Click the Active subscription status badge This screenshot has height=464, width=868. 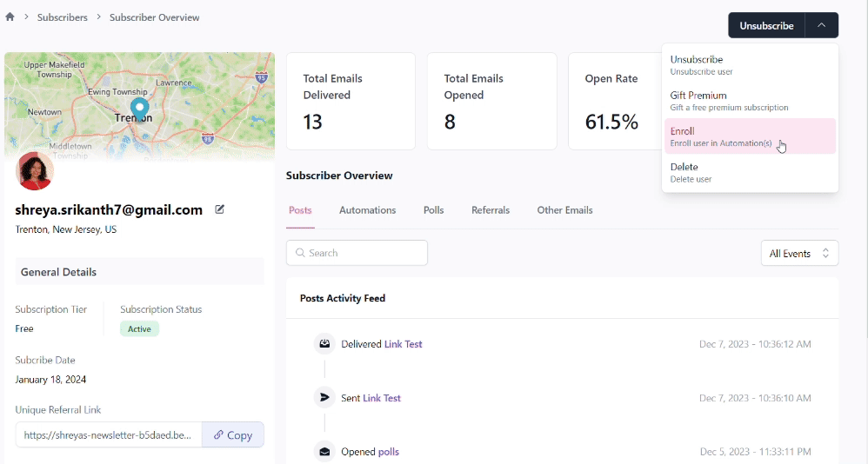click(x=139, y=328)
